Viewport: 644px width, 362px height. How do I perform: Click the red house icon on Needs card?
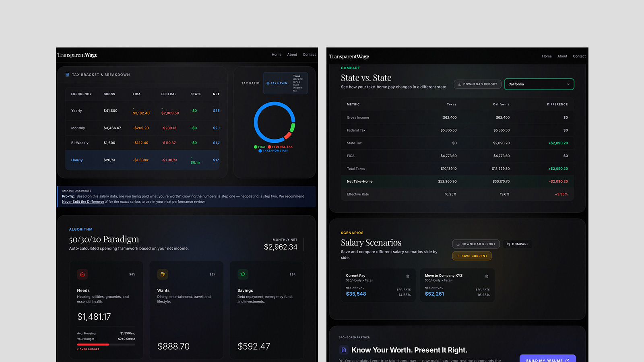pyautogui.click(x=83, y=274)
